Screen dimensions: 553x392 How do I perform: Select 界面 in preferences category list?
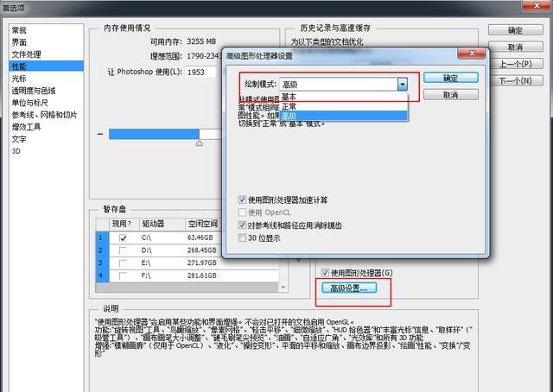click(x=19, y=41)
